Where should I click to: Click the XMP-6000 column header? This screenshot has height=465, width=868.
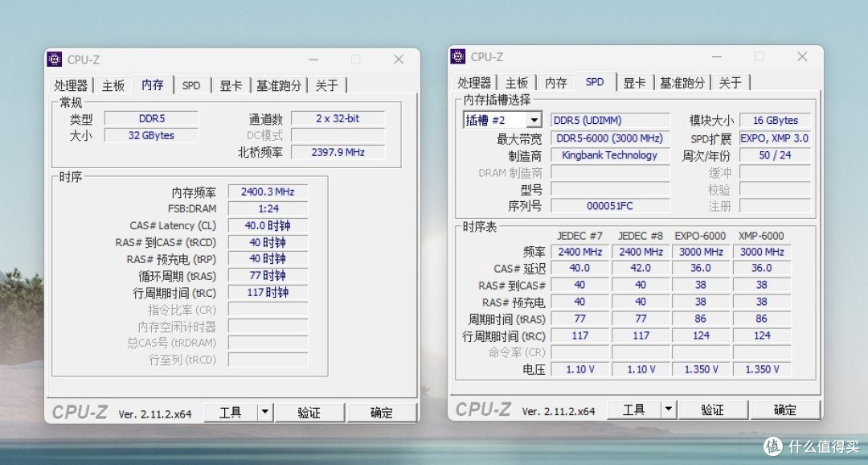[x=761, y=236]
